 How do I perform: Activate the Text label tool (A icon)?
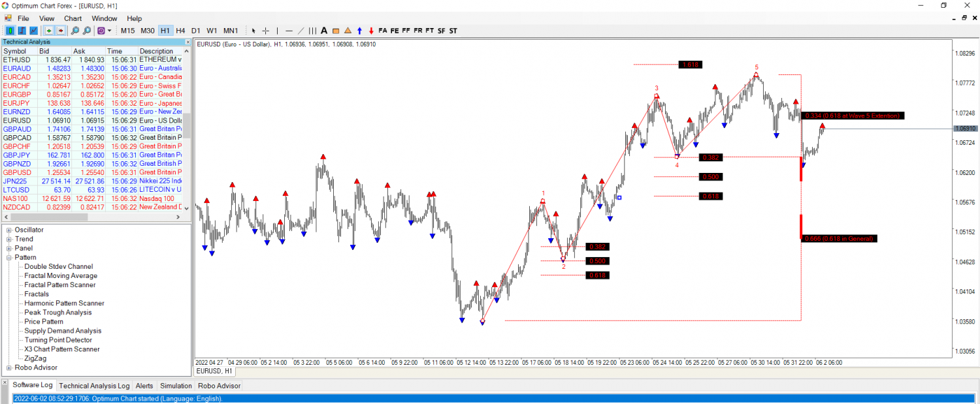[x=324, y=30]
